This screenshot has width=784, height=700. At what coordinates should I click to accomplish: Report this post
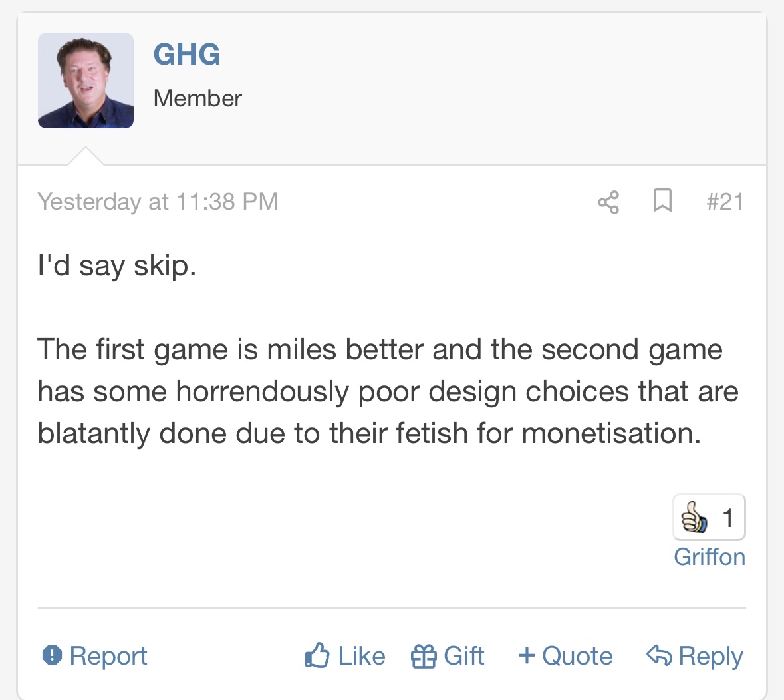95,655
